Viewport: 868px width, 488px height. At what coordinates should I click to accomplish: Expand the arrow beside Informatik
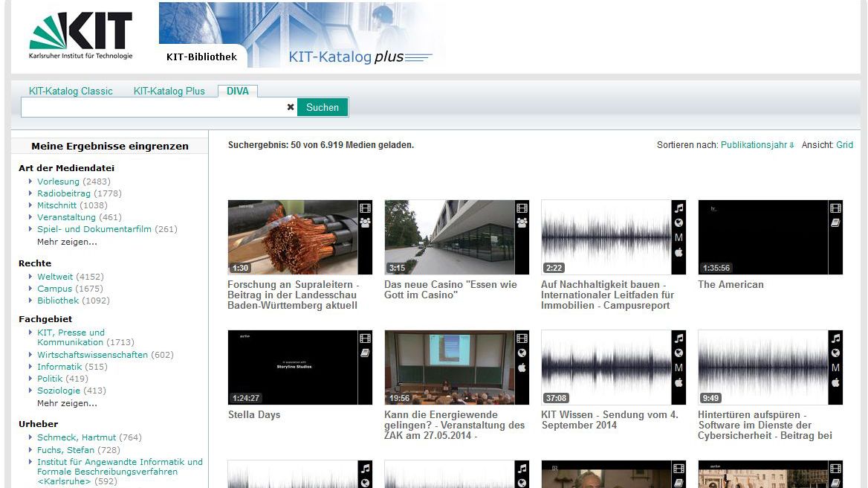coord(30,367)
